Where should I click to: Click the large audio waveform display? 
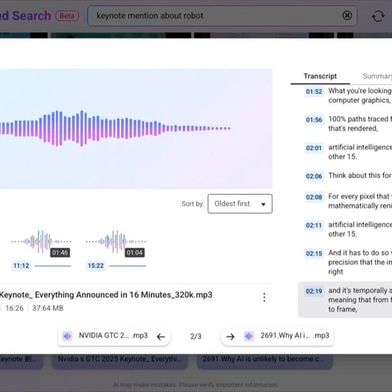[135, 129]
